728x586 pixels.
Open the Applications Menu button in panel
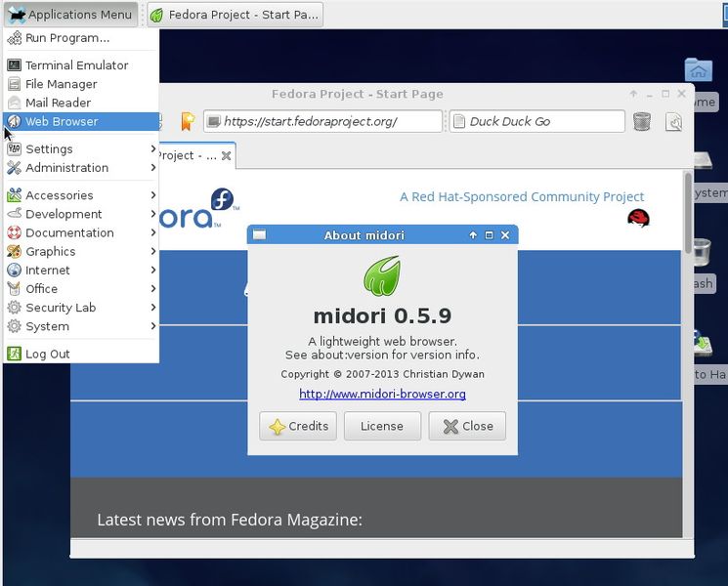tap(71, 15)
